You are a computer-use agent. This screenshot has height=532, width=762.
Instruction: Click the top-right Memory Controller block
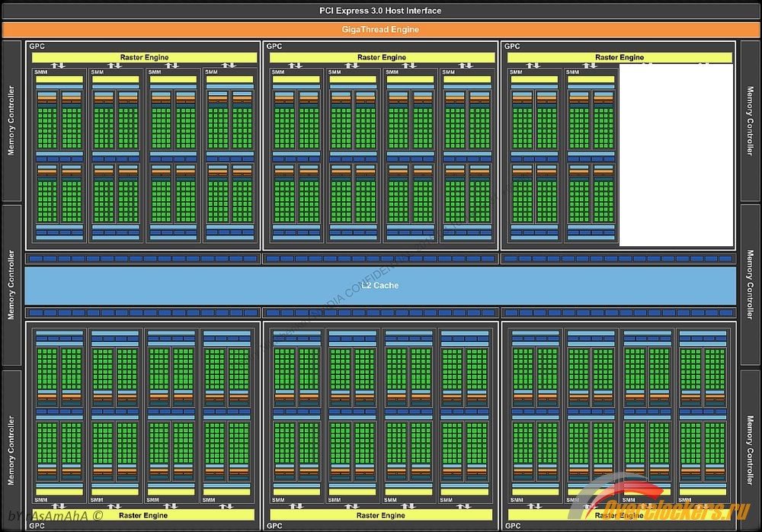(750, 120)
